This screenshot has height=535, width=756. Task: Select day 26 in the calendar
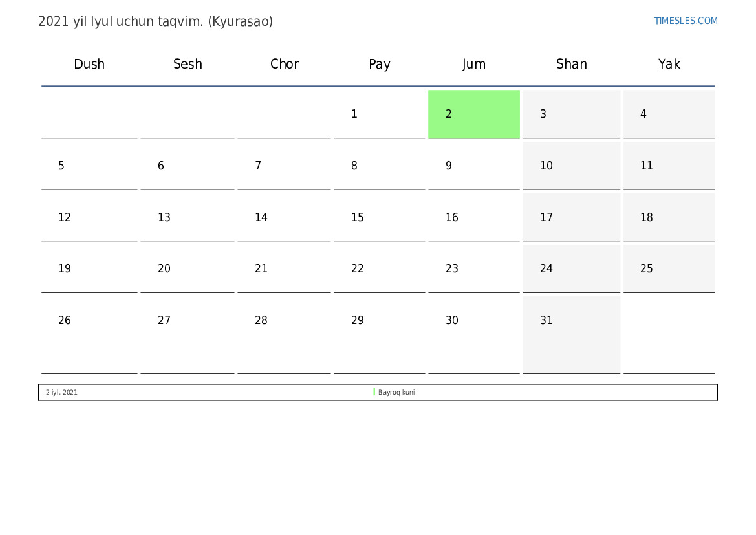coord(89,335)
